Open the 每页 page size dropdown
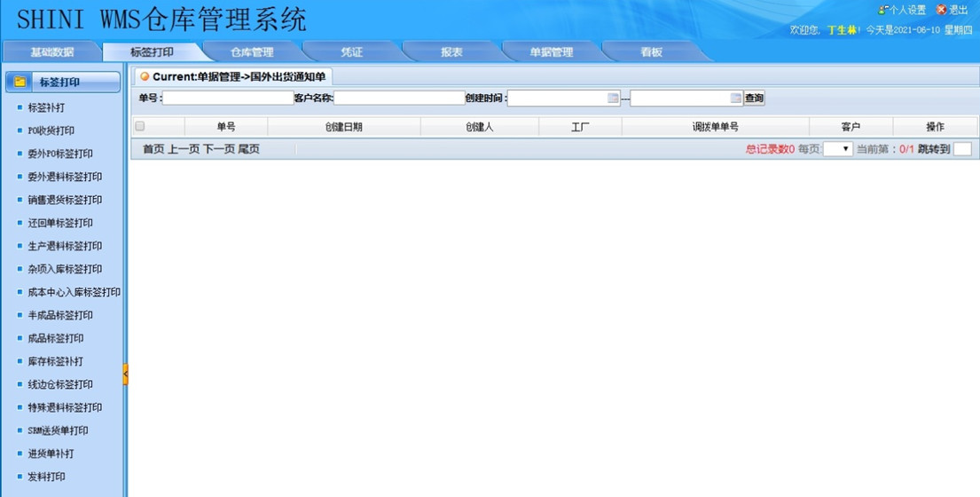The height and width of the screenshot is (497, 980). (837, 149)
